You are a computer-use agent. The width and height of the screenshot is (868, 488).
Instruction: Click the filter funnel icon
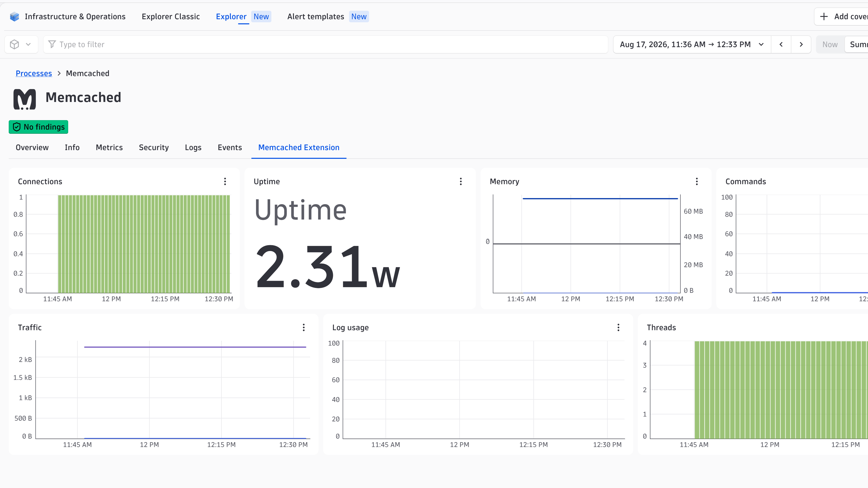(52, 45)
